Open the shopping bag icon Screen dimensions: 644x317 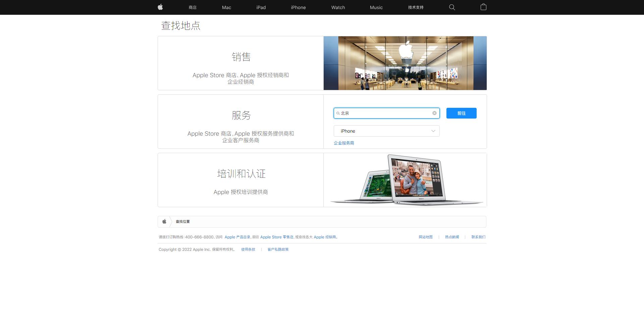483,7
